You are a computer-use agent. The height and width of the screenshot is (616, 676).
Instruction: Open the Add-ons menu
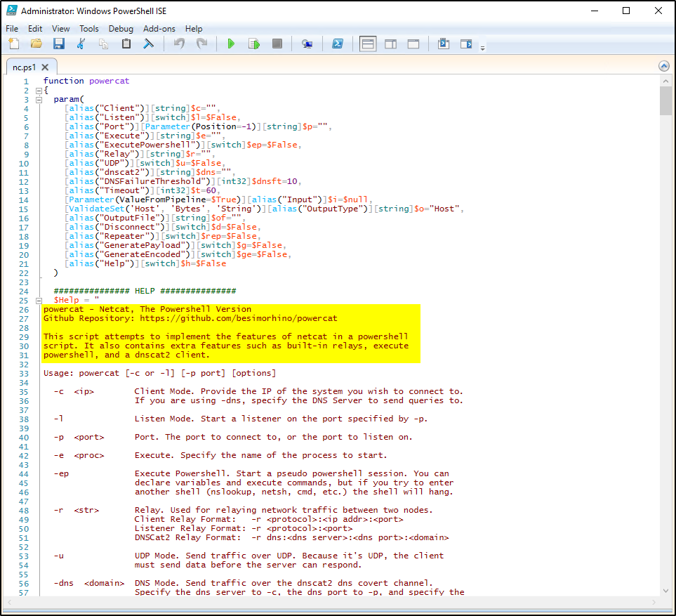tap(159, 29)
